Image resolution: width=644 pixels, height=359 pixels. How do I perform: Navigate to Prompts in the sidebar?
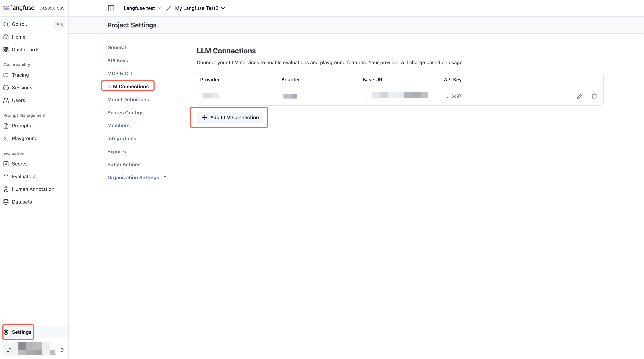click(34, 126)
